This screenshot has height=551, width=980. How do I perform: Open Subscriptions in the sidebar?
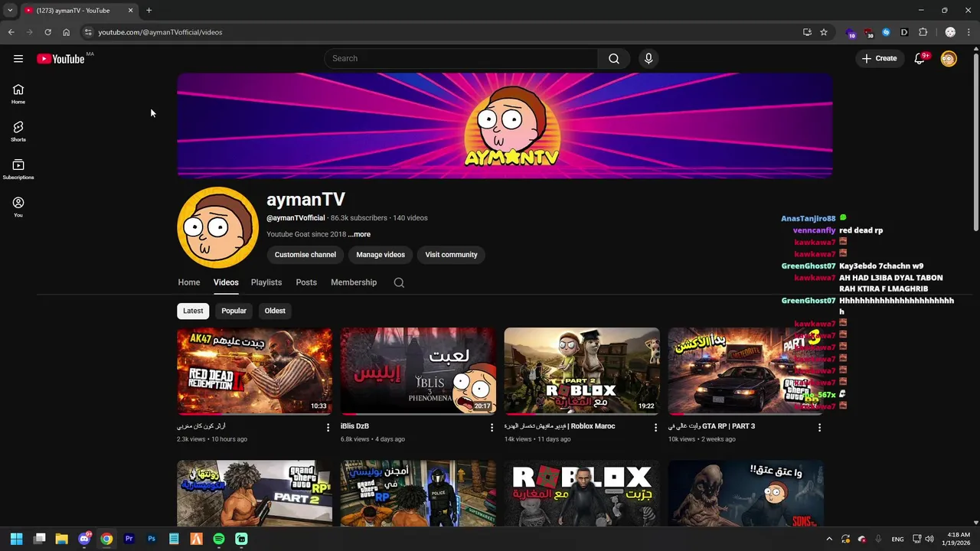[x=18, y=169]
